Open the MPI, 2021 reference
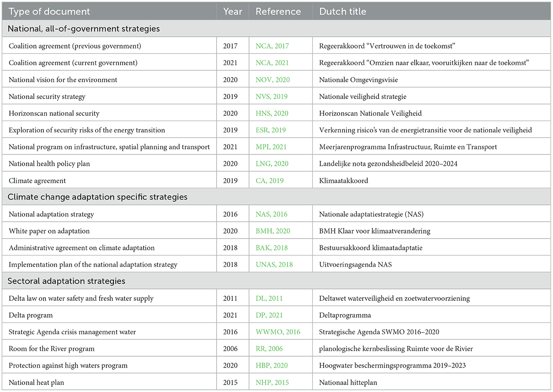 (271, 147)
